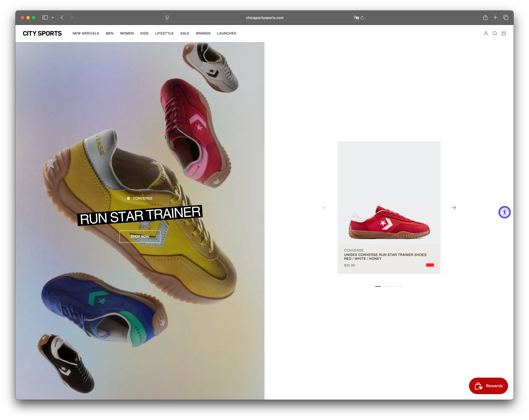Open the Women menu
The width and height of the screenshot is (529, 420).
point(127,33)
